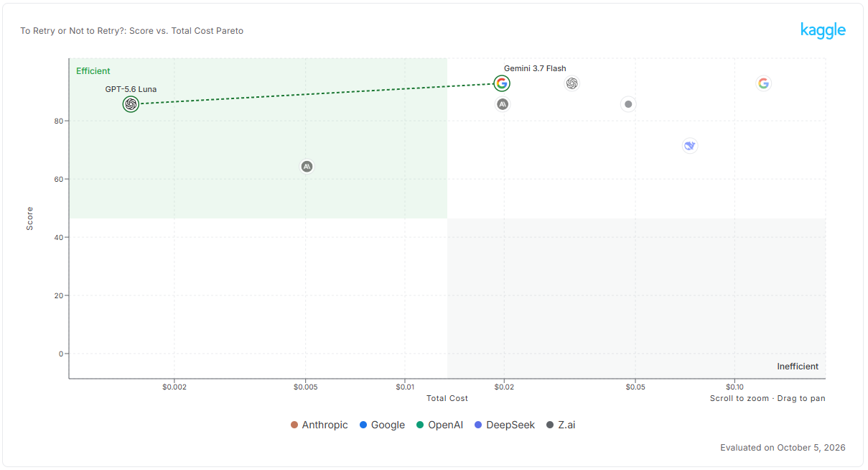Screen dimensions: 868x470
Task: Select the Anthropic point below Gemini 3.7 Flash
Action: pyautogui.click(x=503, y=104)
